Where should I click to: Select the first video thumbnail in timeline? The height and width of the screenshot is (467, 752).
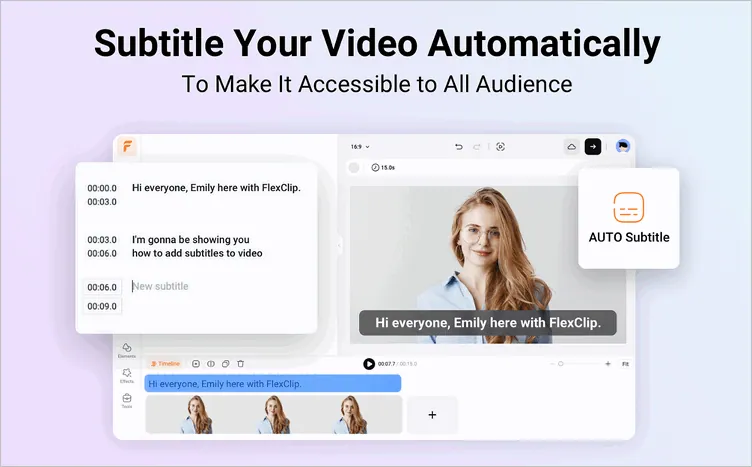click(196, 415)
